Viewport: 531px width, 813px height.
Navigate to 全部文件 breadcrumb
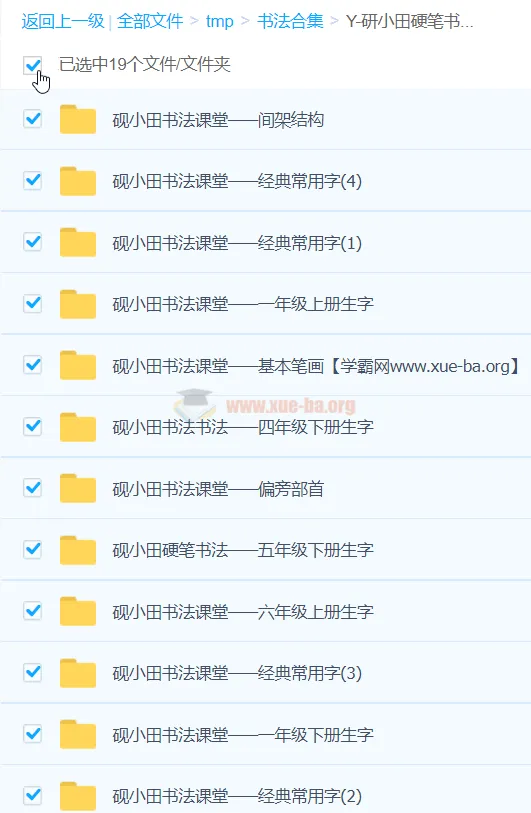pos(150,21)
